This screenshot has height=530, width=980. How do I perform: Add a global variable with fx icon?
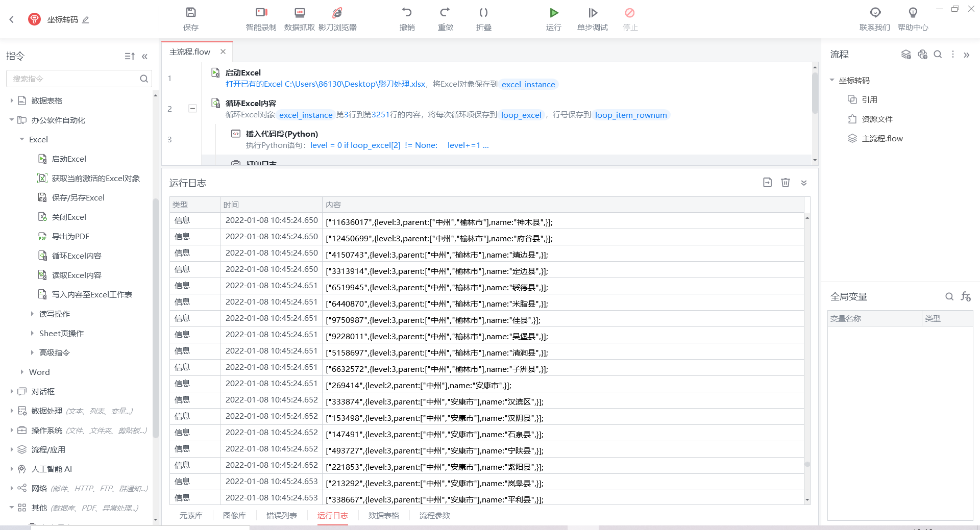pyautogui.click(x=966, y=296)
